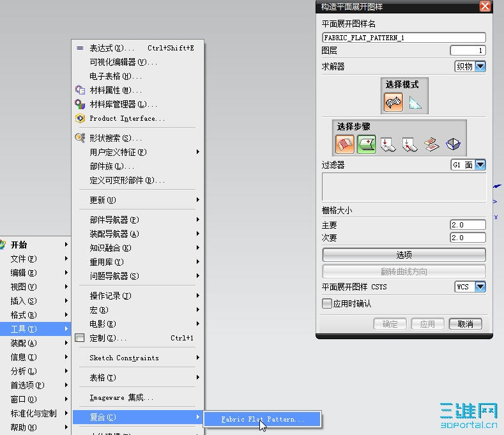Open the 文件 menu
The width and height of the screenshot is (504, 435).
[x=35, y=259]
